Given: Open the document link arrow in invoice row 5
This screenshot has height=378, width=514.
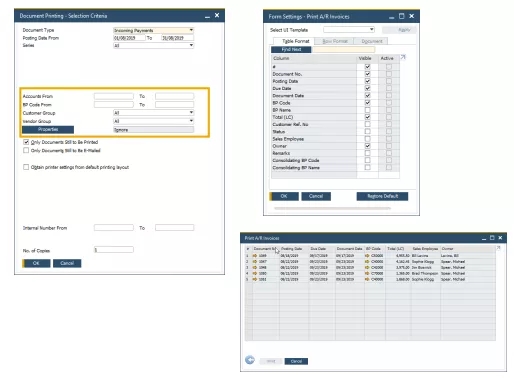Looking at the screenshot, I should click(x=255, y=279).
